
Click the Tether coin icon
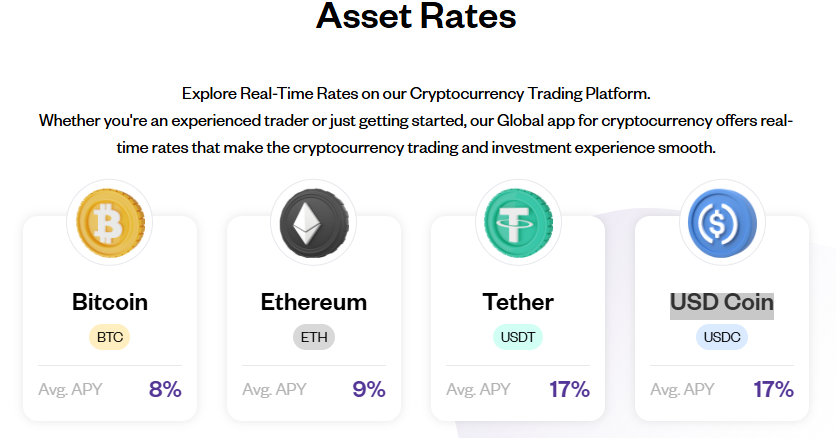tap(518, 223)
